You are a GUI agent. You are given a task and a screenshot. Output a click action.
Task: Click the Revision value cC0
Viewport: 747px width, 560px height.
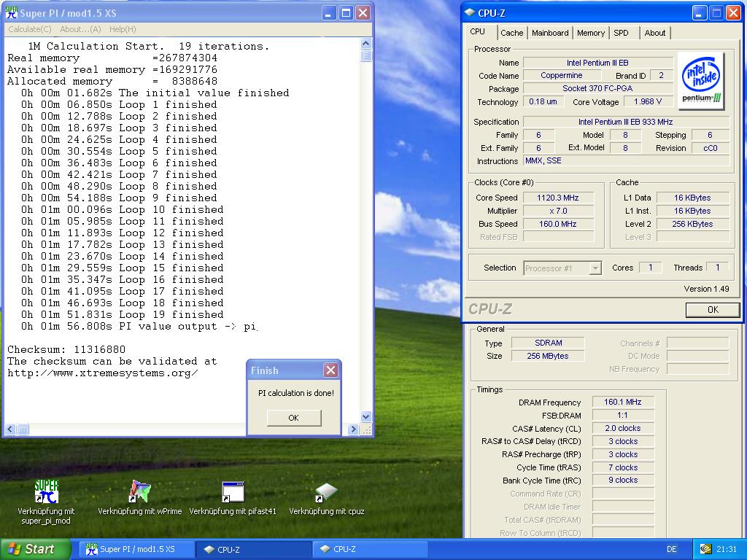tap(711, 148)
